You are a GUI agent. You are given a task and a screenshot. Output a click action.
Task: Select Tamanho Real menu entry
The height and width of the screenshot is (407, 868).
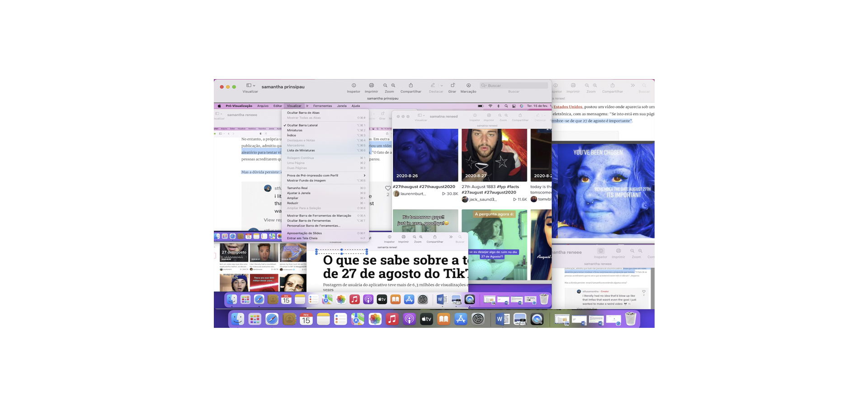click(325, 188)
